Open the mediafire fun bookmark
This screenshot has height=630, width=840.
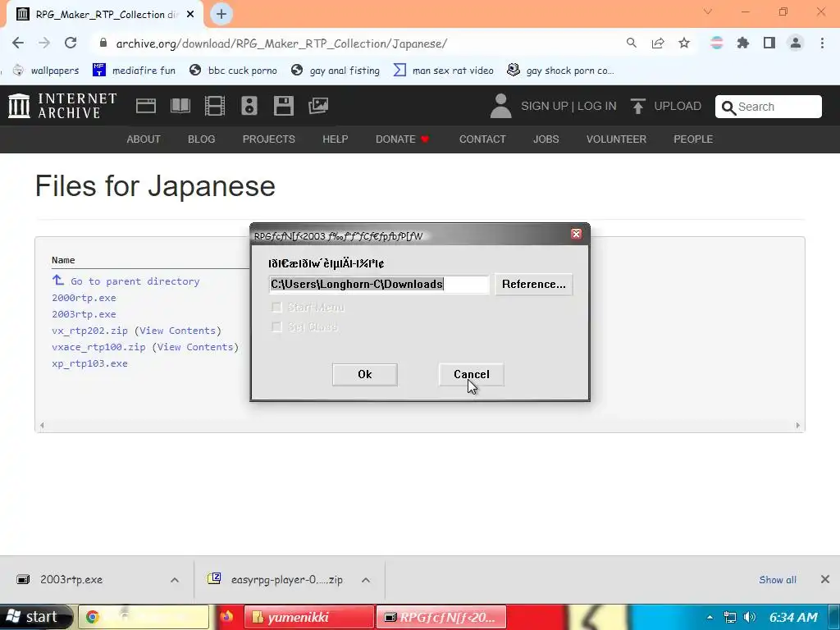pos(134,71)
